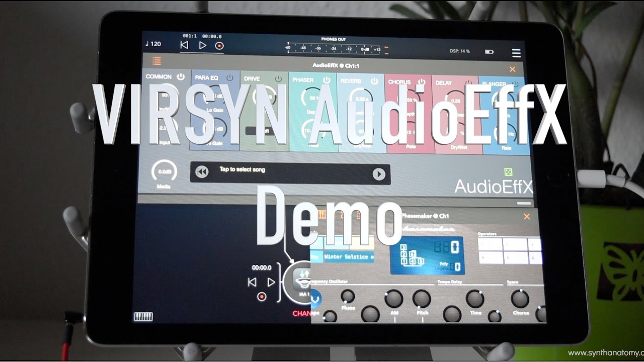Toggle the CHORUS effect power switch
The height and width of the screenshot is (362, 644).
tap(422, 81)
